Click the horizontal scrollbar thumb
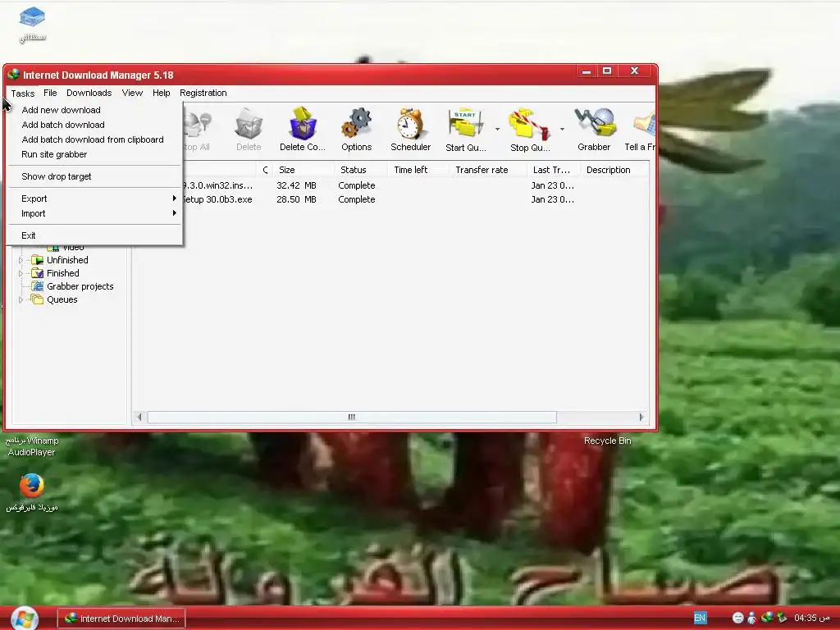The width and height of the screenshot is (840, 630). 352,417
